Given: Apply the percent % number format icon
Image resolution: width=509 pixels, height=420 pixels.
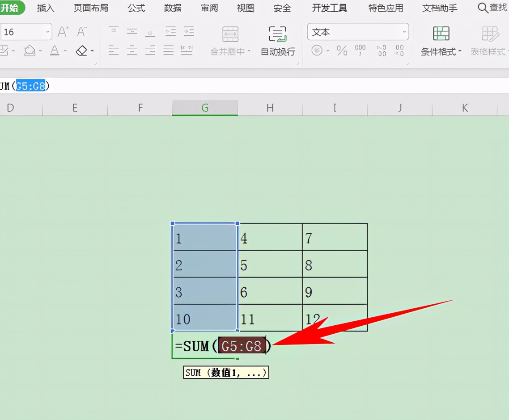Looking at the screenshot, I should pyautogui.click(x=342, y=50).
